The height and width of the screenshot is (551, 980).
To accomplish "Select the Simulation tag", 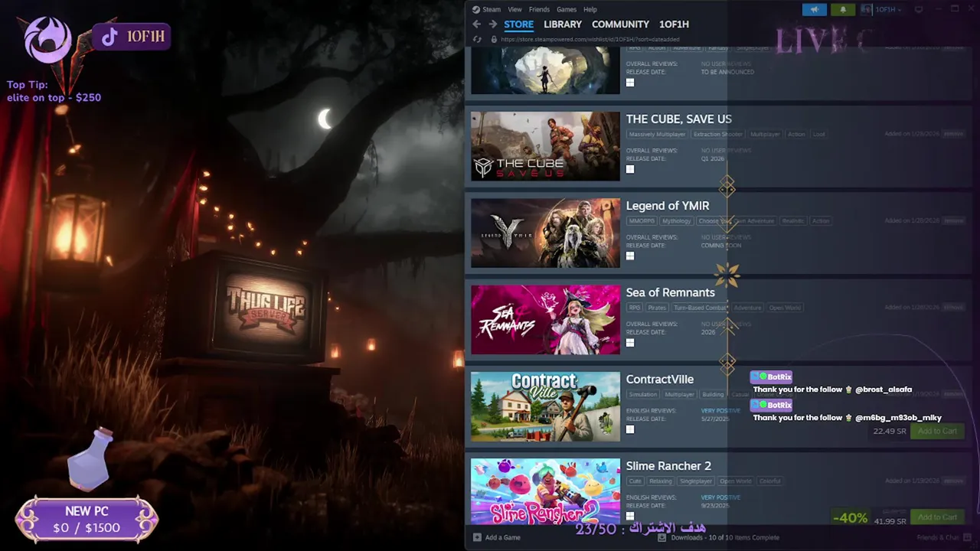I will point(643,394).
